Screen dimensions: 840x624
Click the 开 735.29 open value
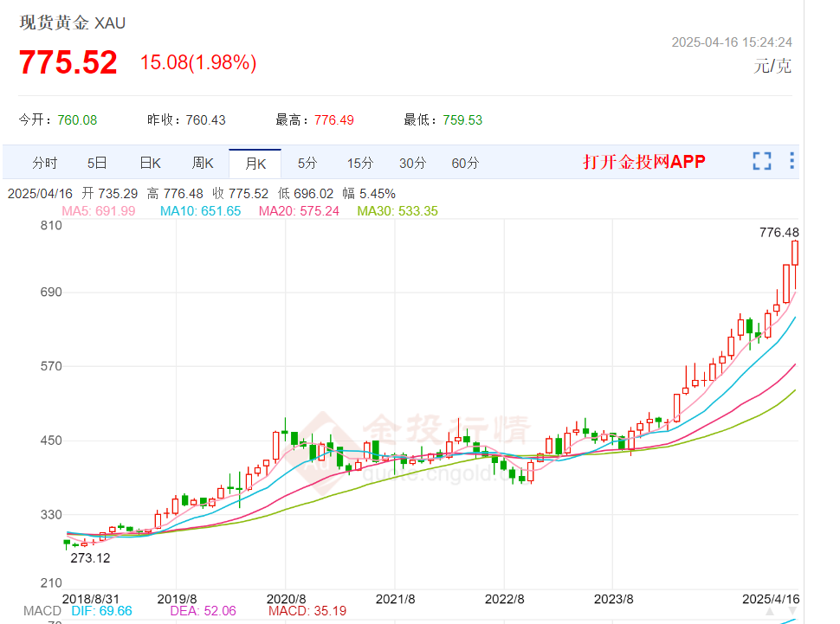click(x=109, y=193)
